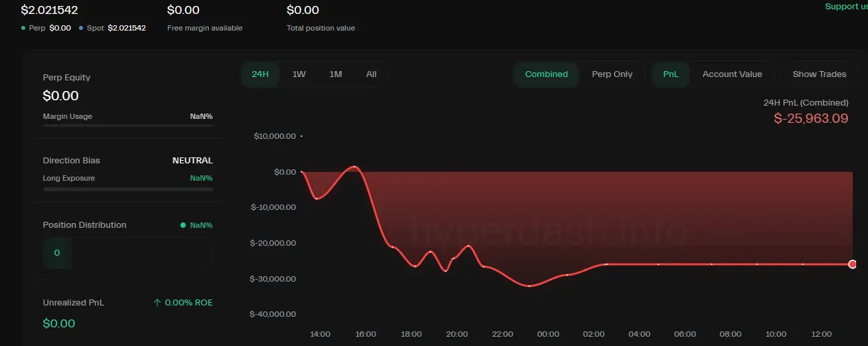Click the up arrow next to 0.00% ROE
Viewport: 868px width, 346px height.
tap(157, 303)
